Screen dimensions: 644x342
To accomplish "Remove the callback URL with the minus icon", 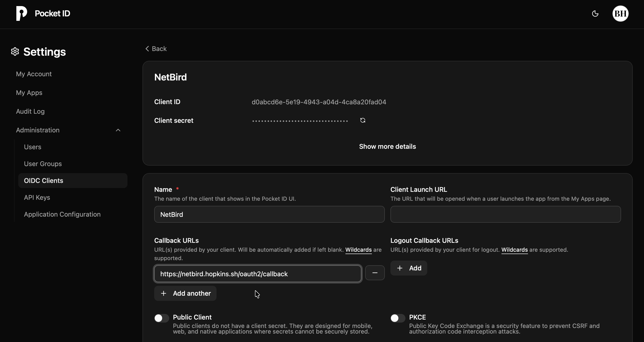I will (375, 273).
